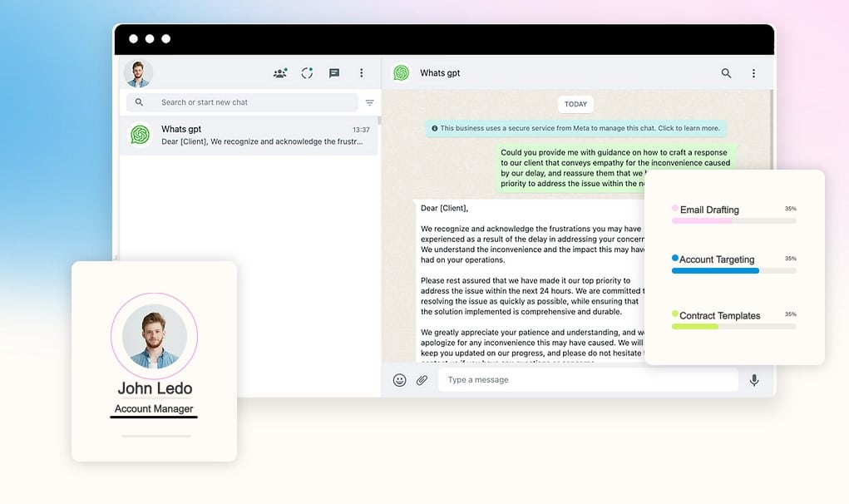The image size is (849, 504).
Task: Click the Whats gpt avatar in chat list
Action: pos(140,135)
